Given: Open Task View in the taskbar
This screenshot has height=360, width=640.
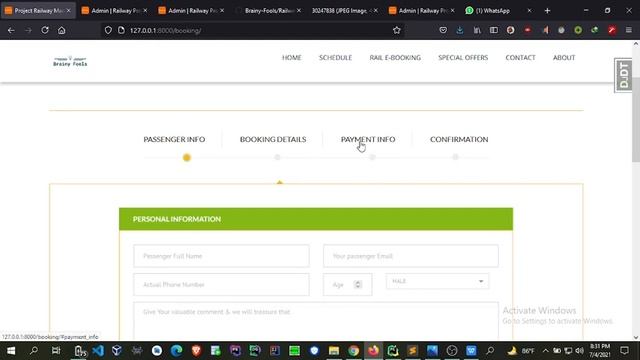Looking at the screenshot, I should [56, 351].
